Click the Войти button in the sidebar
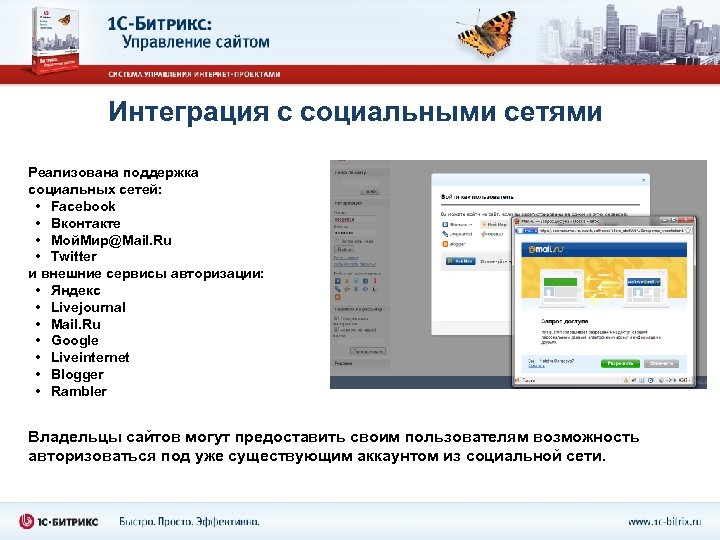This screenshot has height=540, width=720. [x=344, y=249]
